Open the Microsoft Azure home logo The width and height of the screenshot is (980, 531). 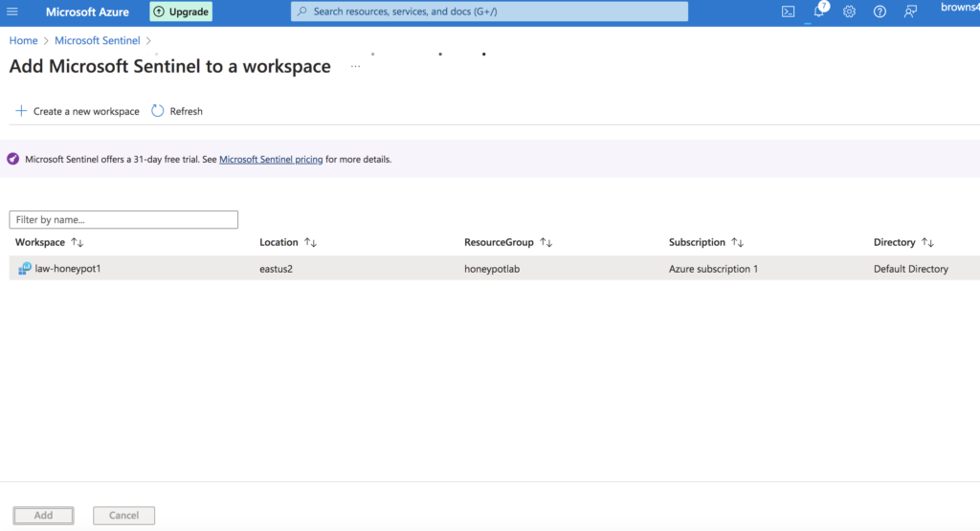[x=87, y=11]
